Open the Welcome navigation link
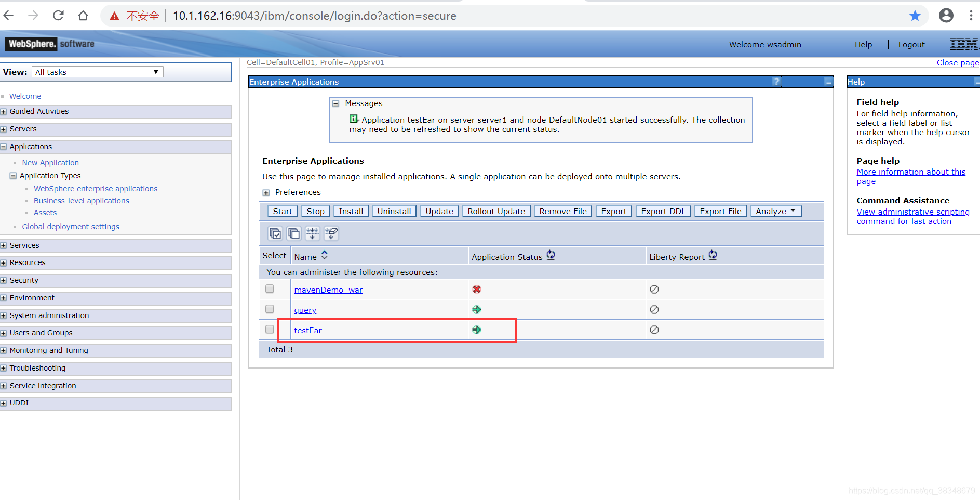980x500 pixels. click(25, 96)
